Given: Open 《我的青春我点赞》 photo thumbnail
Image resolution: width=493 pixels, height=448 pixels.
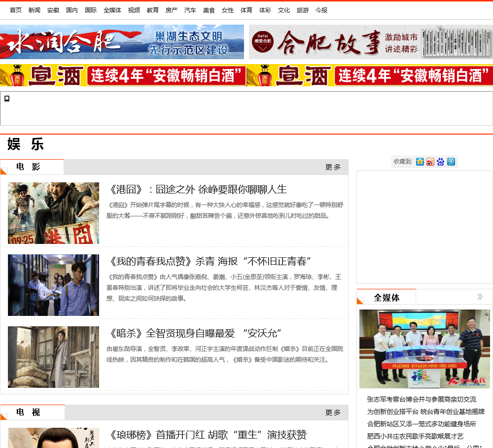Looking at the screenshot, I should [53, 285].
